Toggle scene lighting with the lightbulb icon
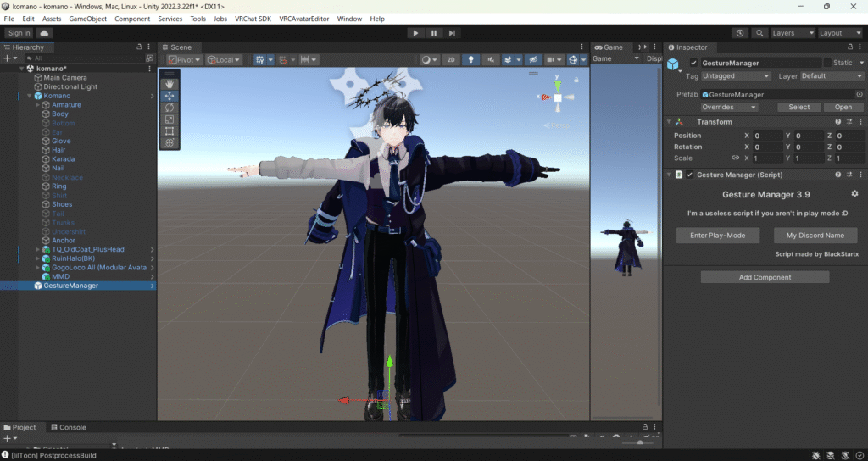868x461 pixels. 471,60
